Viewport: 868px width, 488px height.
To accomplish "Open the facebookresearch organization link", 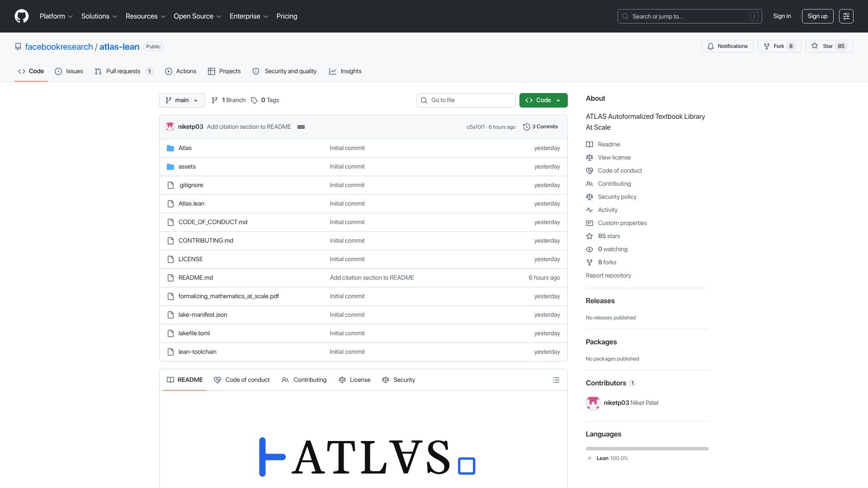I will point(59,47).
